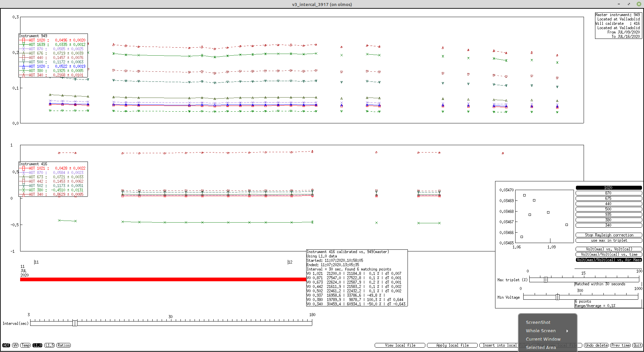This screenshot has height=352, width=644.
Task: Choose Selected Area from screenshot menu
Action: pyautogui.click(x=541, y=348)
